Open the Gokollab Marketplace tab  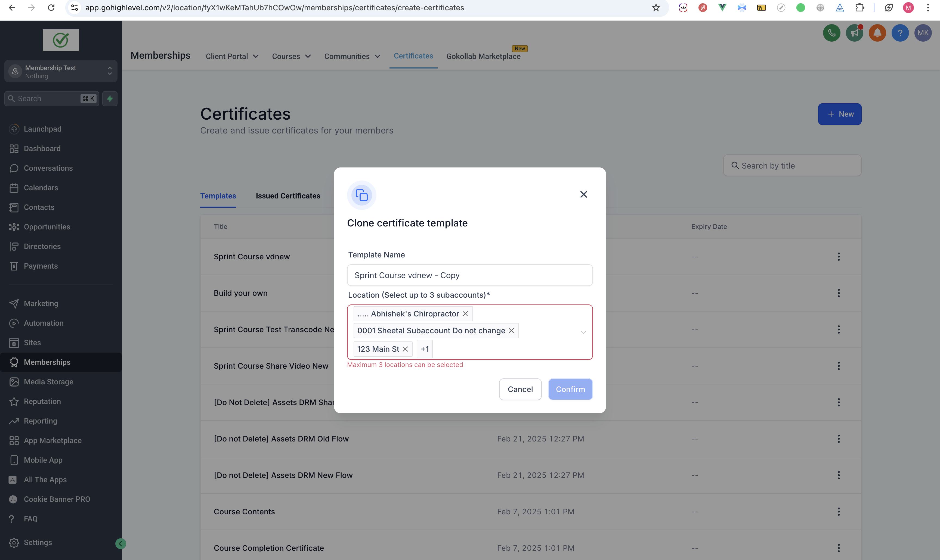click(x=483, y=56)
